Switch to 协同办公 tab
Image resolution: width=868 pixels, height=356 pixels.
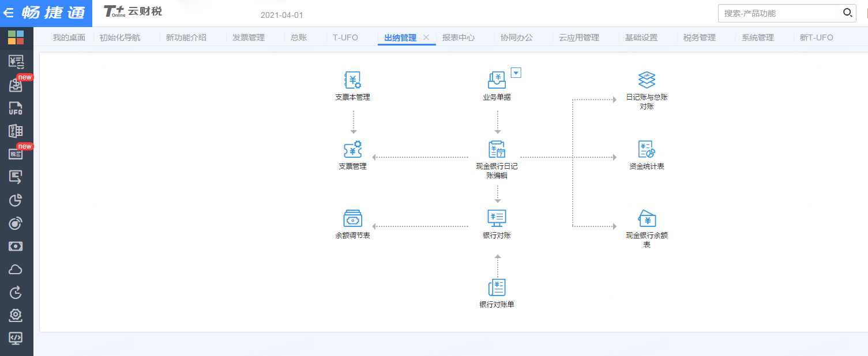point(517,37)
